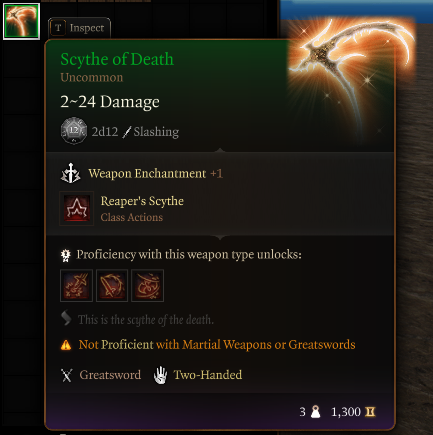Viewport: 433px width, 435px height.
Task: Click the Reaper's Scythe label text
Action: (142, 201)
